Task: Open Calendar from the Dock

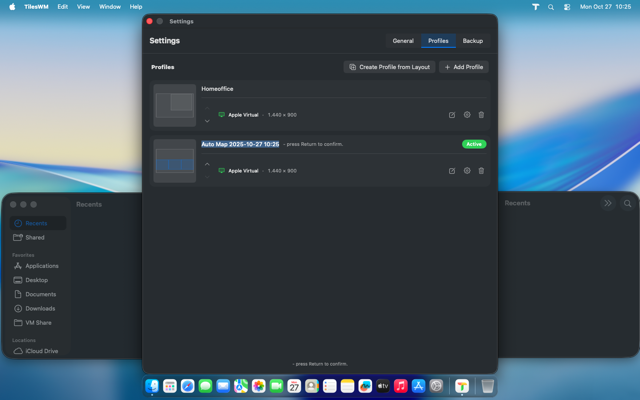Action: (x=294, y=386)
